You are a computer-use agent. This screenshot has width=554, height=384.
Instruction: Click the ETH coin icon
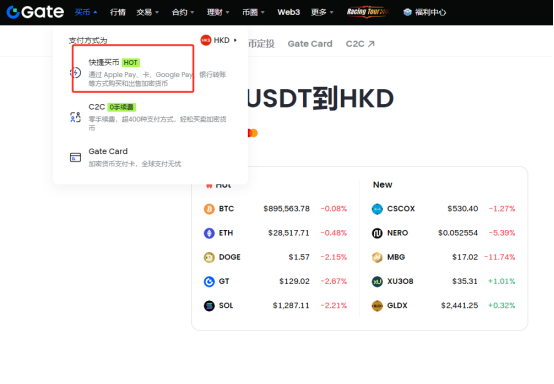pyautogui.click(x=209, y=233)
